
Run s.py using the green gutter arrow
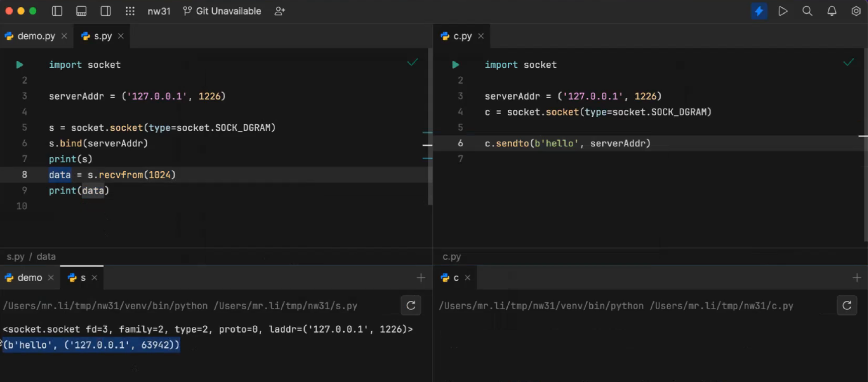(19, 65)
